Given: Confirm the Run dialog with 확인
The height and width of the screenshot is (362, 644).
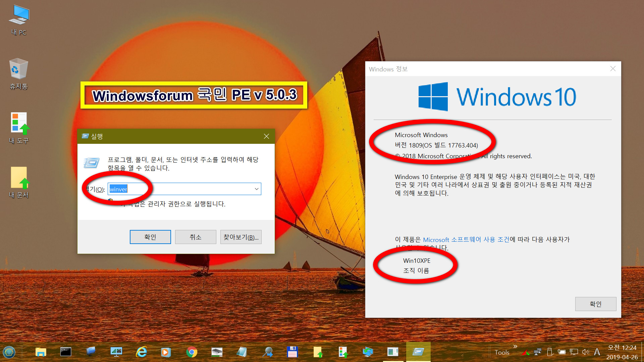Looking at the screenshot, I should [150, 237].
